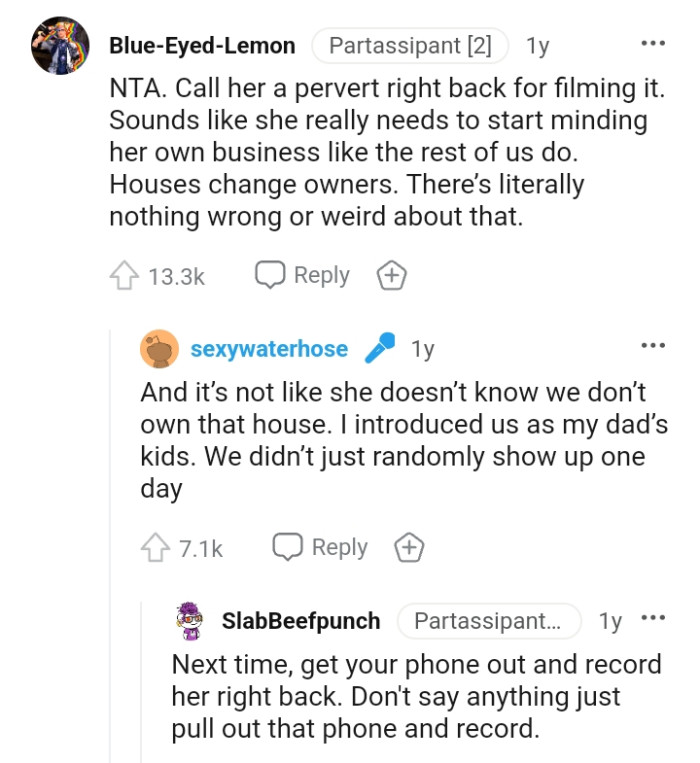
Task: Give award to sexywaterhose's reply
Action: point(408,548)
